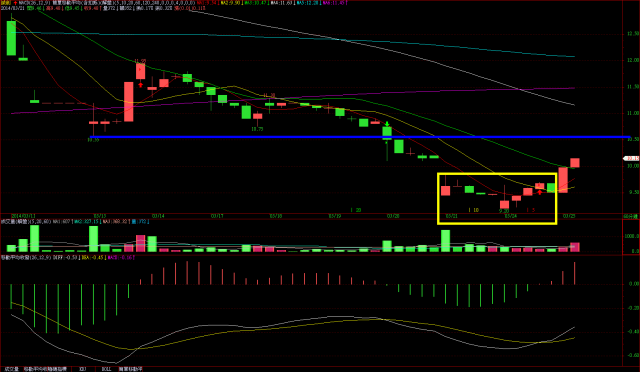This screenshot has height=372, width=640.
Task: Click the 11.95 high price marker
Action: (140, 61)
